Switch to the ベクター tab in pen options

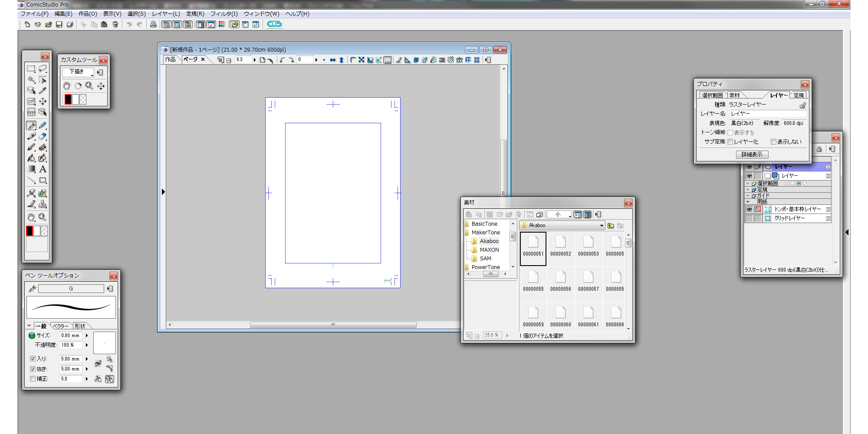tap(60, 326)
